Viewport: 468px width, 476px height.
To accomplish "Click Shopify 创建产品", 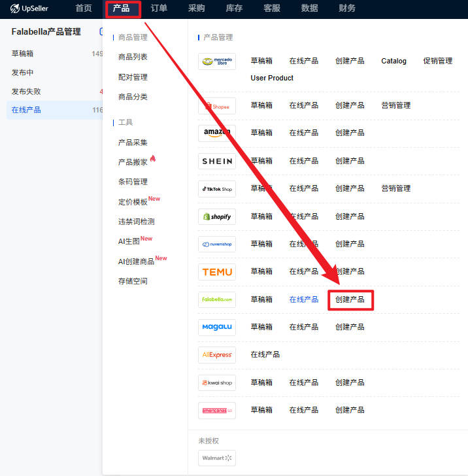I will [350, 216].
